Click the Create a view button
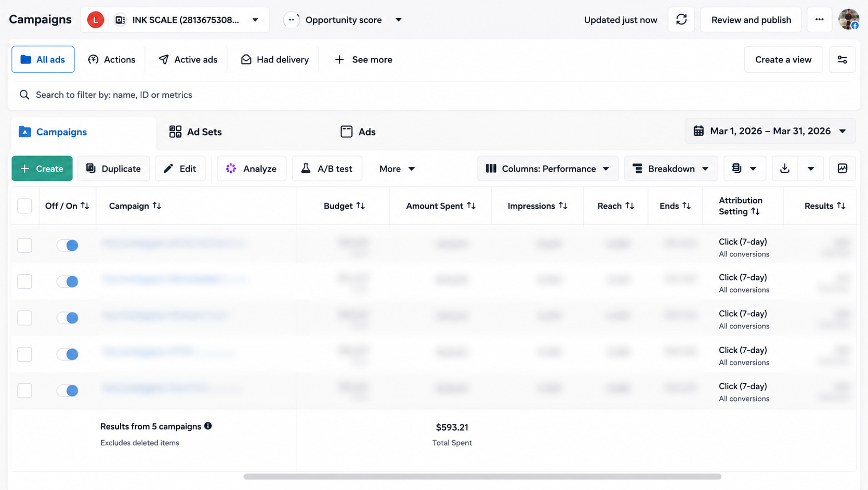 [783, 59]
